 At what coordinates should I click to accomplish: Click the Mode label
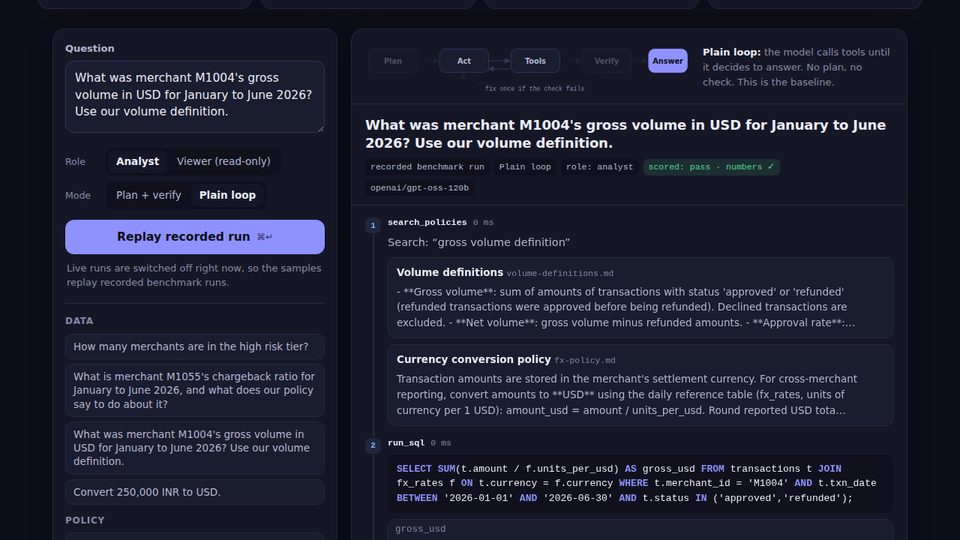(78, 195)
